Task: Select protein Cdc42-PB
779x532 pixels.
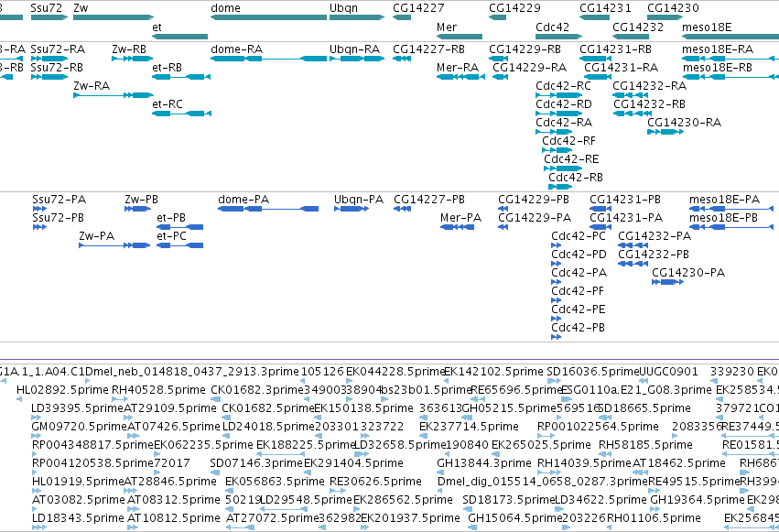Action: click(556, 337)
